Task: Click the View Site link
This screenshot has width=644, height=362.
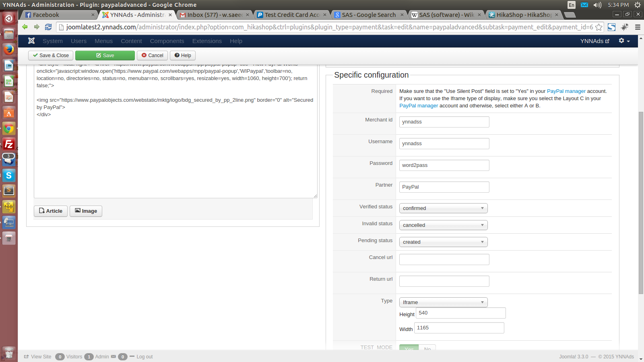Action: 38,357
